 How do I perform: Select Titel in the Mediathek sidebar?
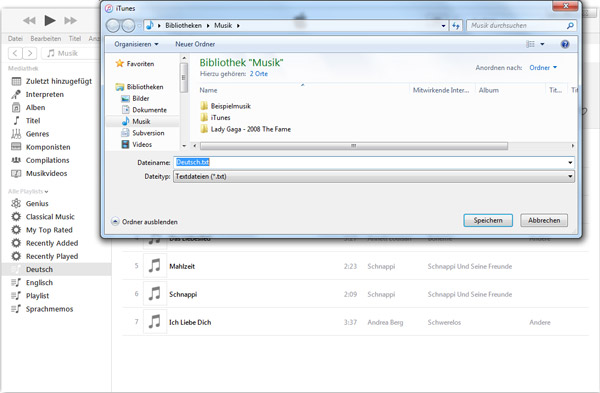click(x=33, y=121)
